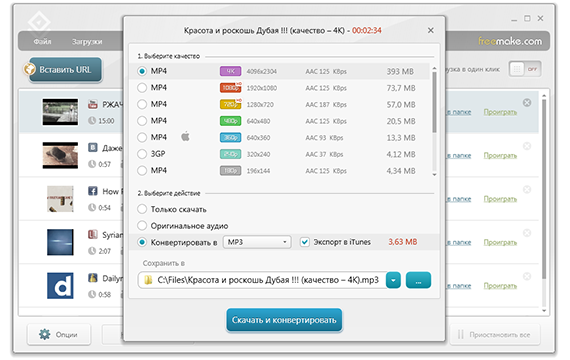Click the VK icon of second download
Viewport: 570px width, 360px height.
pyautogui.click(x=93, y=148)
